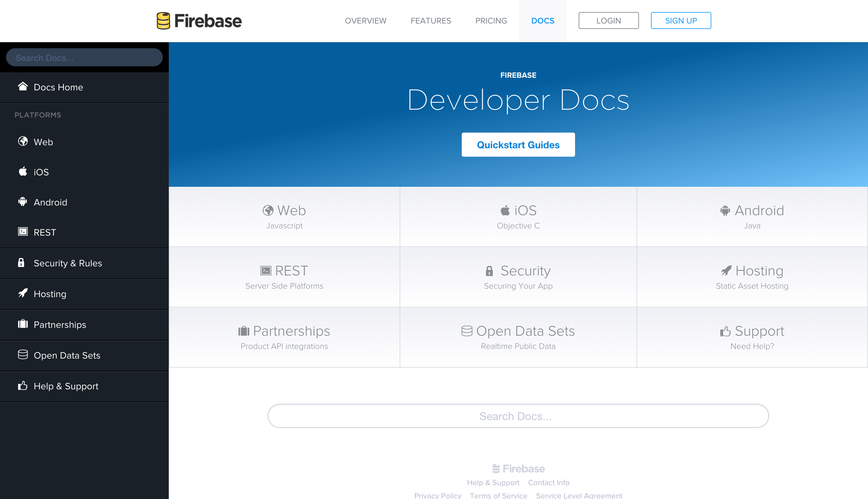Click Realtime Public Data subtitle
Screen dimensions: 868x499
coord(518,346)
